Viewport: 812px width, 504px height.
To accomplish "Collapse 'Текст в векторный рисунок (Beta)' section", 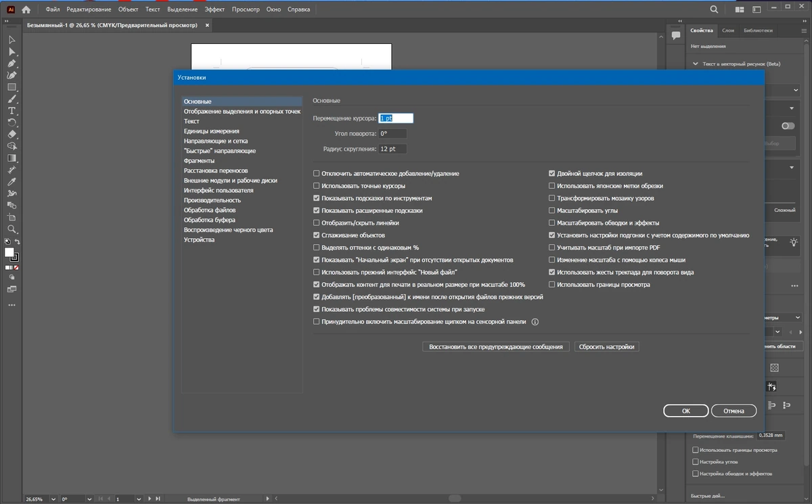I will tap(696, 64).
